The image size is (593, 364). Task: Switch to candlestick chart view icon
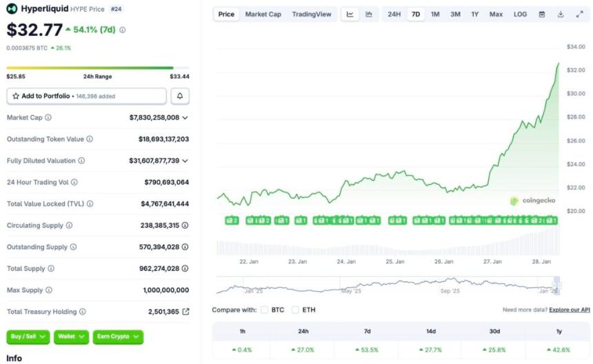click(369, 14)
